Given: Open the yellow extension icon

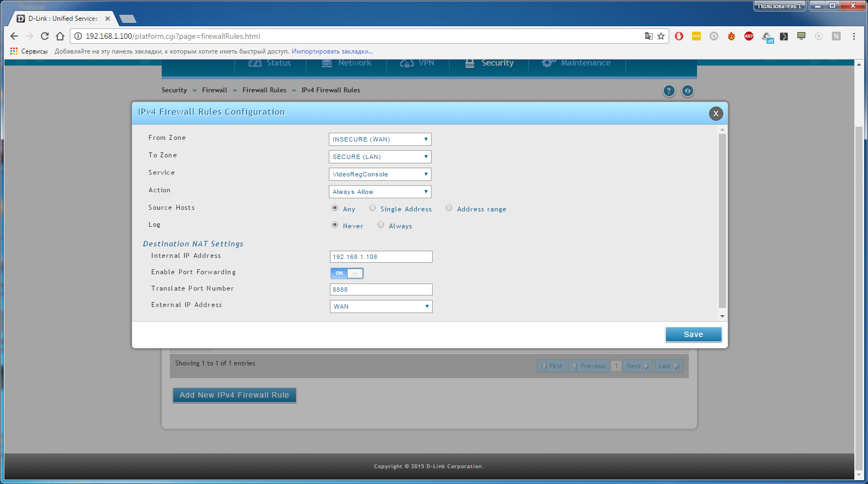Looking at the screenshot, I should (x=696, y=36).
